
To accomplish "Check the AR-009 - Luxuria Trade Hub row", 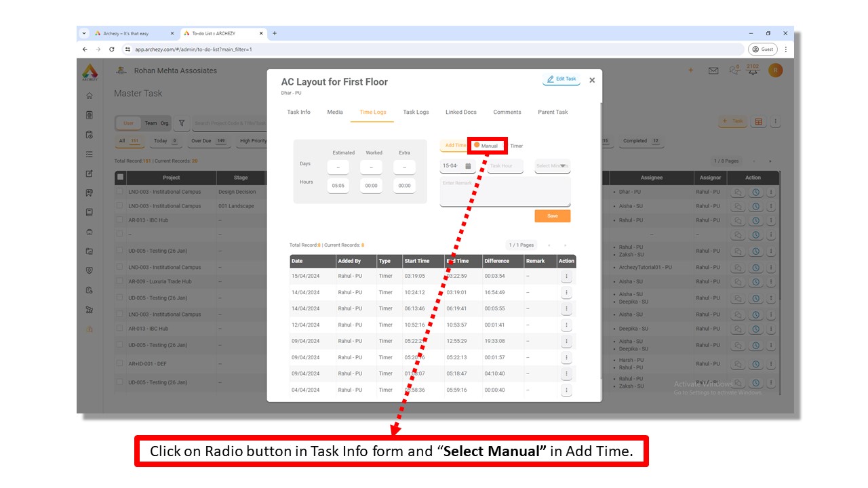I will click(120, 281).
